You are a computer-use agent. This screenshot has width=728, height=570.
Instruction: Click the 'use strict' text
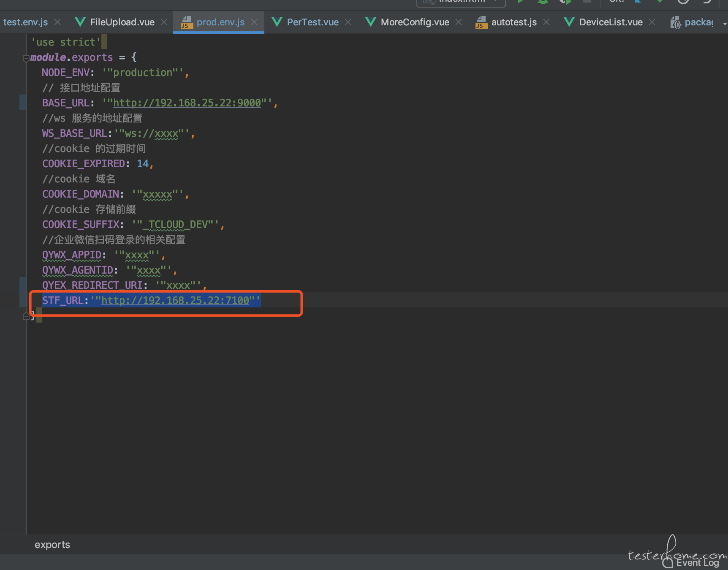tap(66, 42)
